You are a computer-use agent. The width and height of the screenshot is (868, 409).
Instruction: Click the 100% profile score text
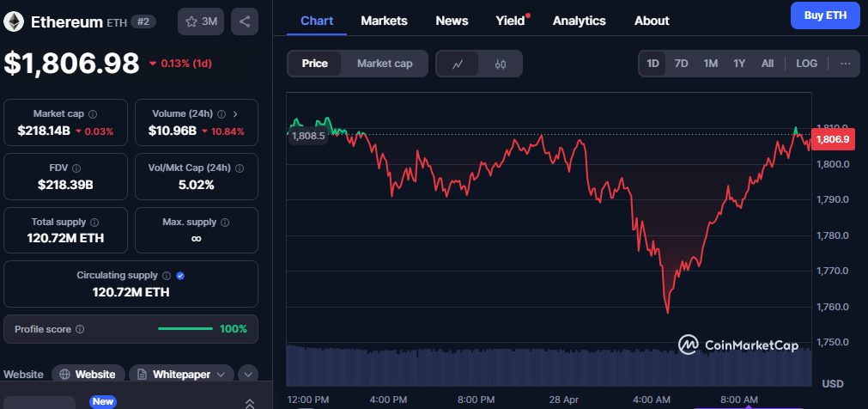[233, 329]
